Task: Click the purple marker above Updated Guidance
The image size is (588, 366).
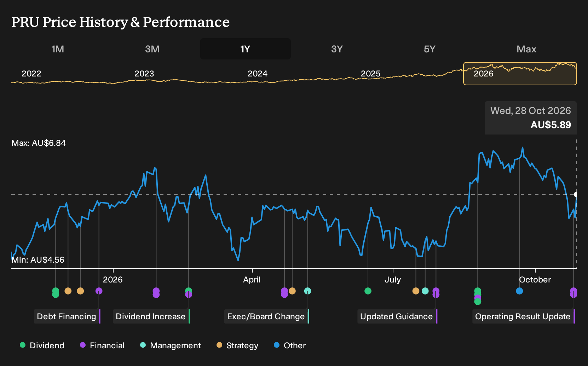Action: click(436, 293)
